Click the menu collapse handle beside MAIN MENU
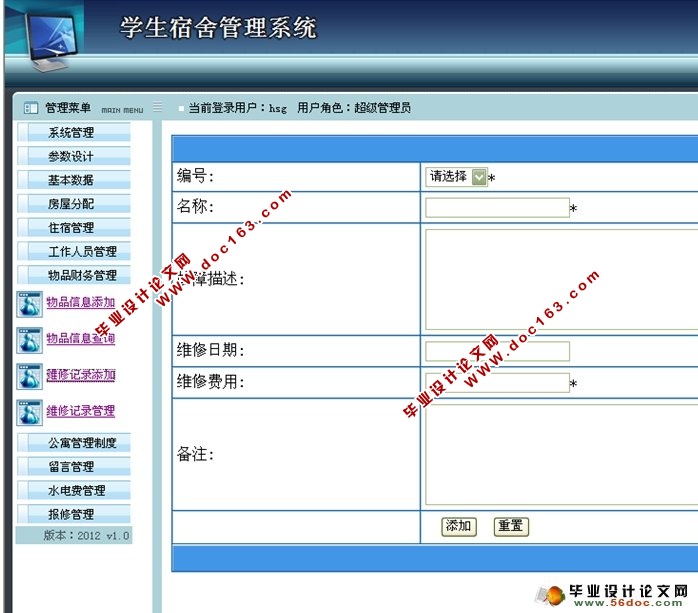Screen dimensions: 698x613 tap(158, 107)
